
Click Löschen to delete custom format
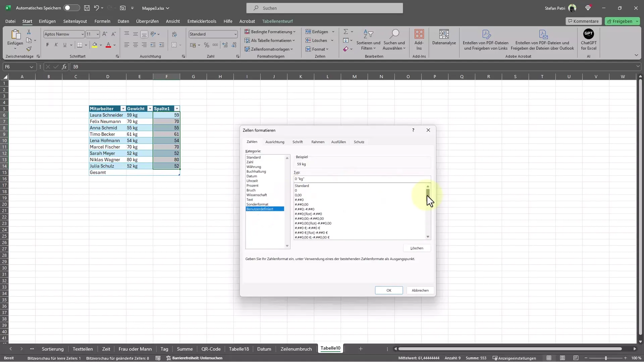tap(417, 247)
